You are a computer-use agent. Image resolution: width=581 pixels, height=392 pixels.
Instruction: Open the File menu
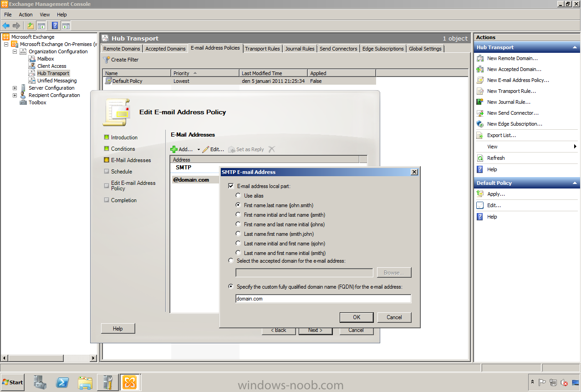click(x=8, y=15)
